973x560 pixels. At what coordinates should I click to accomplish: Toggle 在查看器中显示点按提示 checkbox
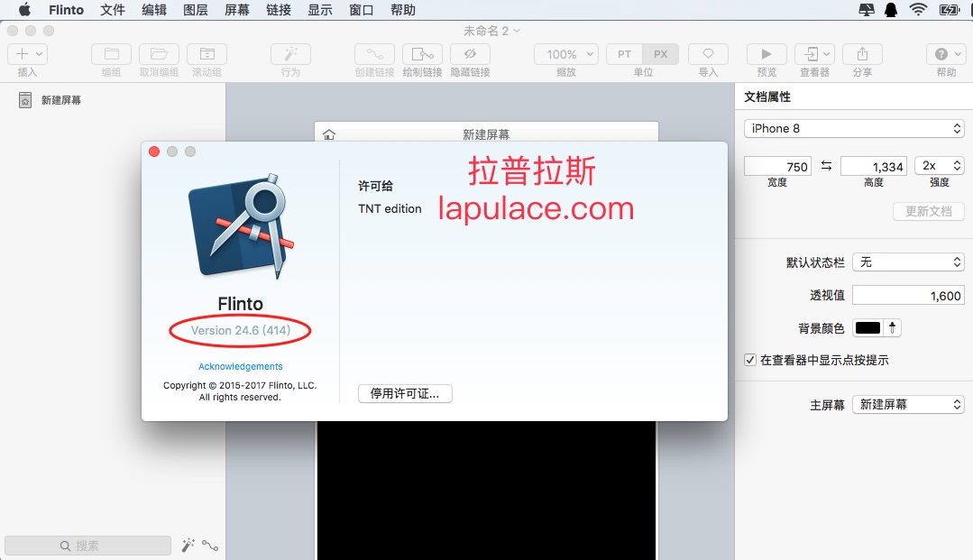(750, 360)
